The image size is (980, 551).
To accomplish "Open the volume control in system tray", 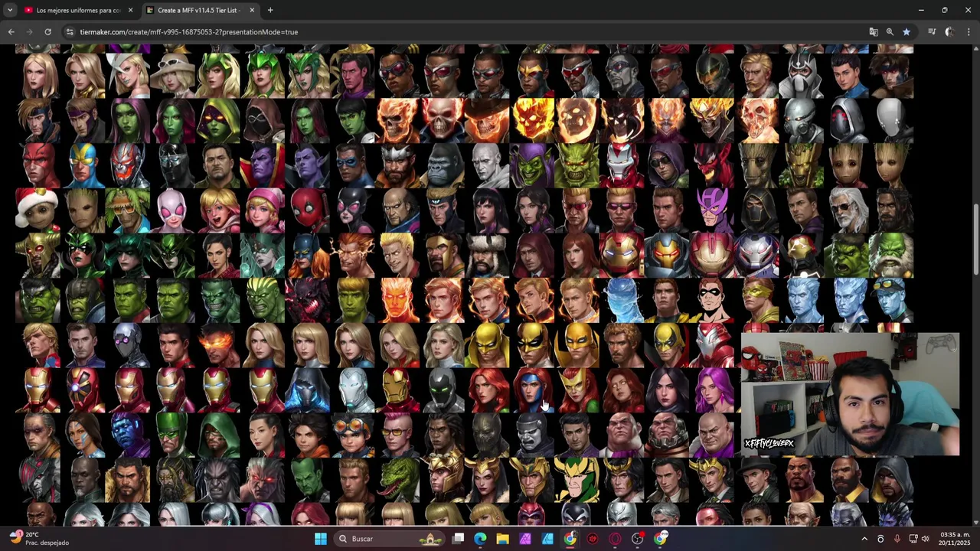I will 925,539.
